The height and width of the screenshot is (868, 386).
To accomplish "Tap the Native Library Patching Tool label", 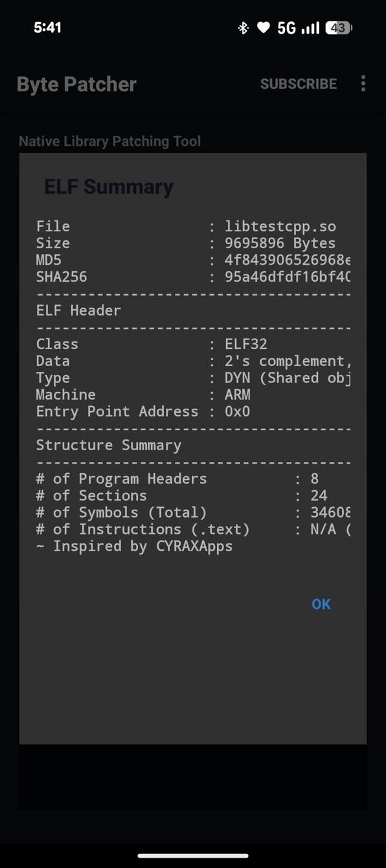I will click(x=109, y=141).
